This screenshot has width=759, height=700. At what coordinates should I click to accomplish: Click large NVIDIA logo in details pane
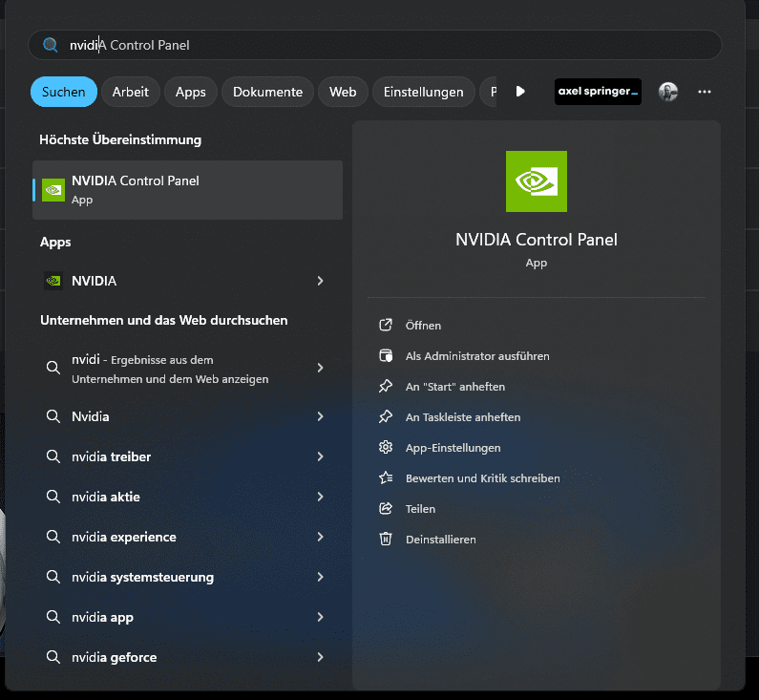click(537, 181)
